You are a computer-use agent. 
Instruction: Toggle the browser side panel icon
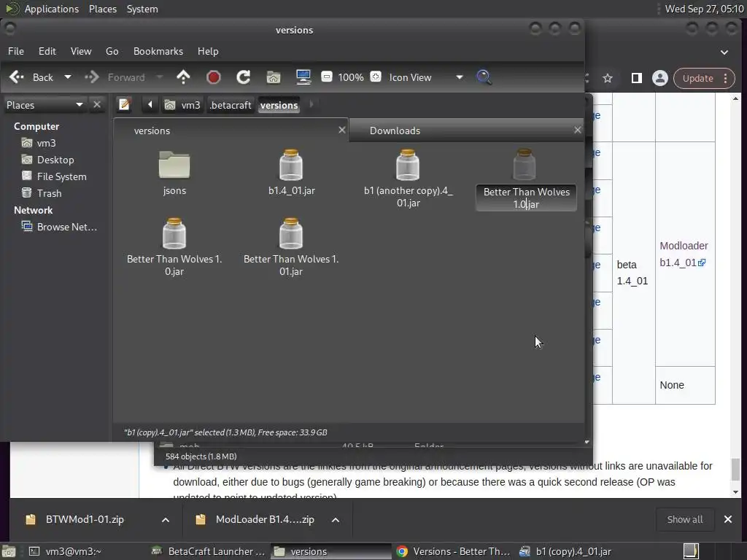click(x=636, y=78)
